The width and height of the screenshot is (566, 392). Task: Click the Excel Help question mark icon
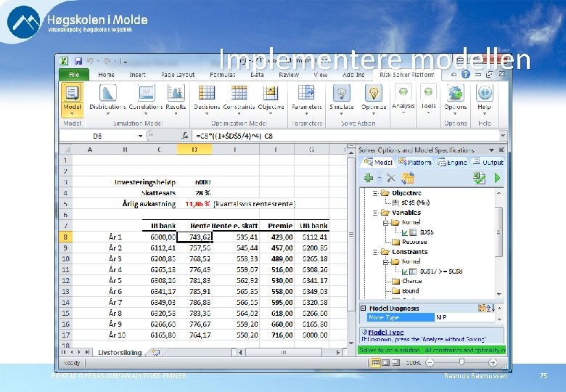point(466,74)
